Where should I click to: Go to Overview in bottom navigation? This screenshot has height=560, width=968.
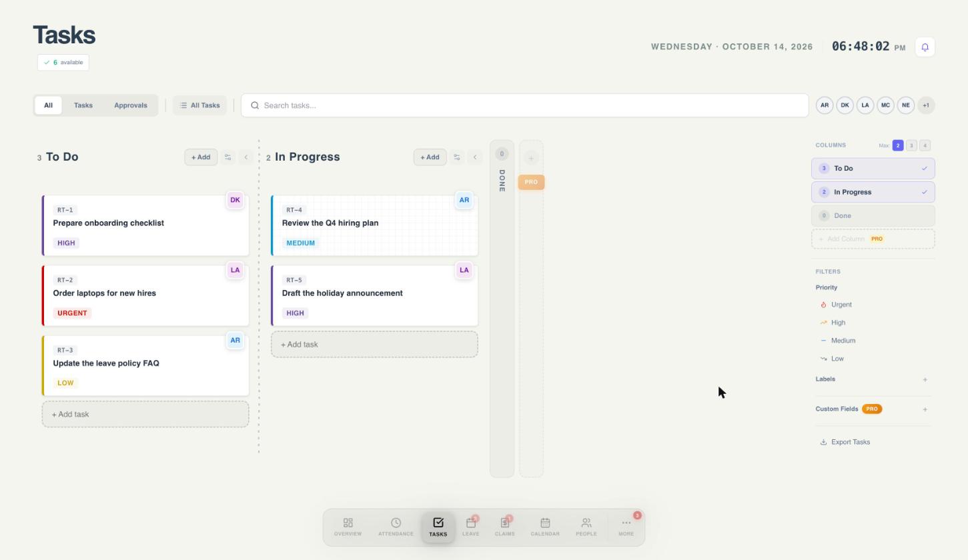point(348,527)
